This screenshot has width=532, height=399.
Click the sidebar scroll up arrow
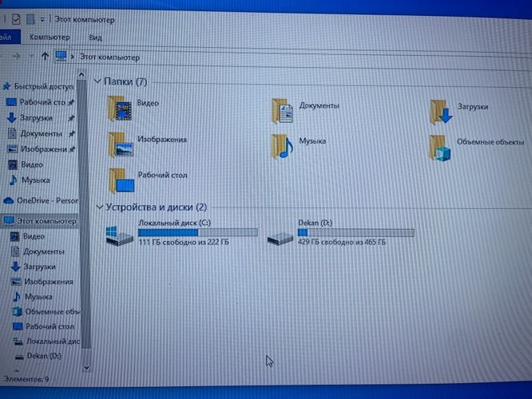81,74
